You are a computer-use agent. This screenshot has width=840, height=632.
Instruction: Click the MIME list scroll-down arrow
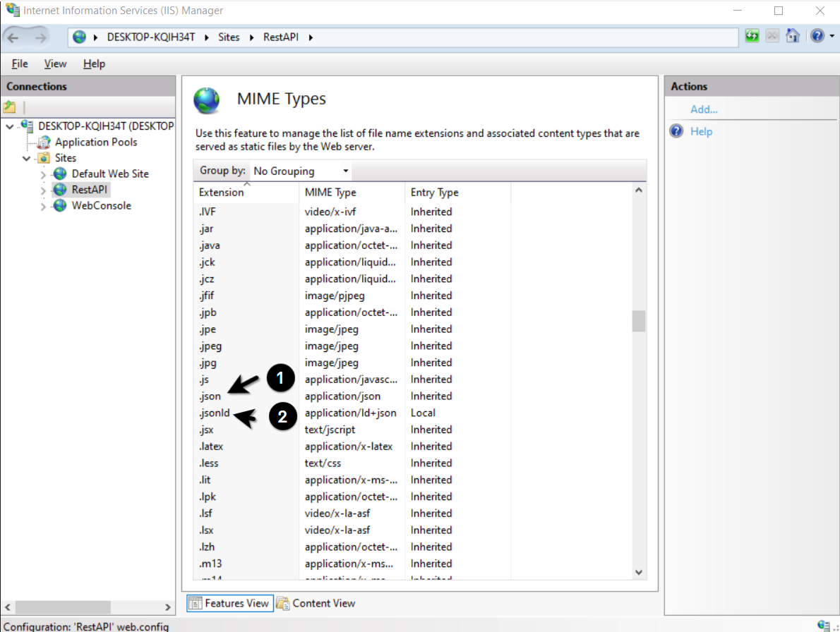(x=639, y=572)
